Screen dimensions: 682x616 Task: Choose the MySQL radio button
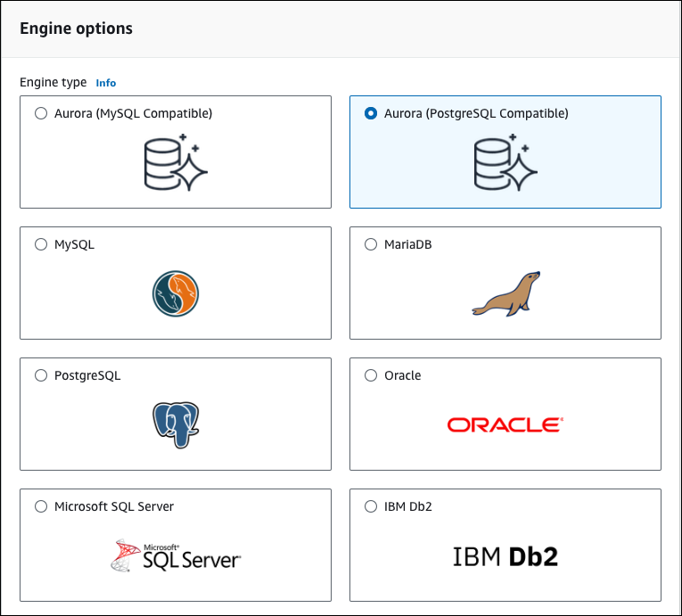click(41, 244)
